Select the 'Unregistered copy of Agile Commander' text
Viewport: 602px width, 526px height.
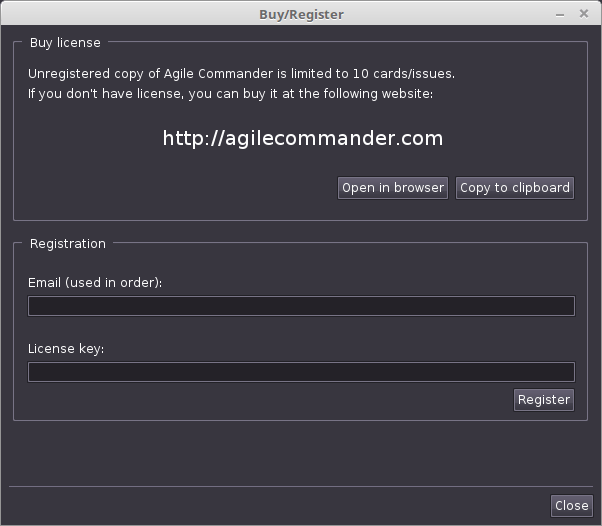(x=150, y=74)
